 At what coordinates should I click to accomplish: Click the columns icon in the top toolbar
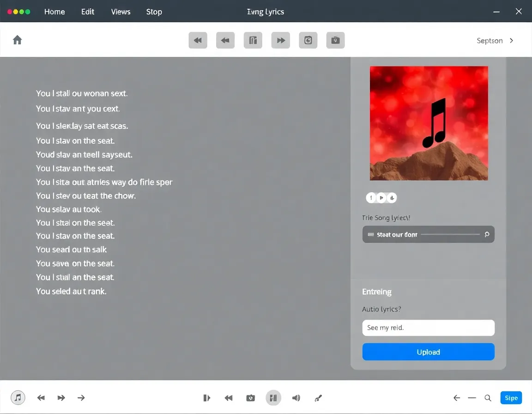253,40
